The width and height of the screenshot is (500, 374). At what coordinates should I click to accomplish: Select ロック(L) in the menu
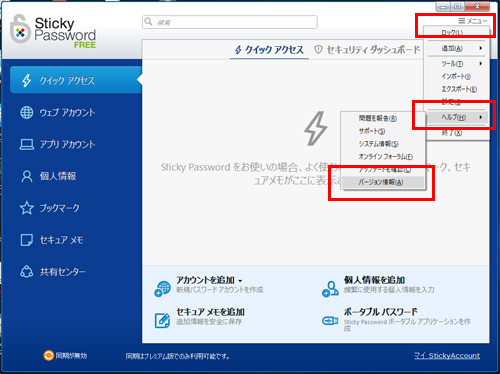(x=458, y=33)
